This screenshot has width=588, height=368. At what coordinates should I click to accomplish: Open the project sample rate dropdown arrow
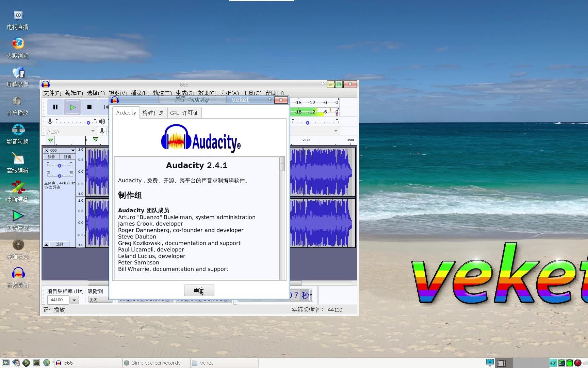[74, 300]
